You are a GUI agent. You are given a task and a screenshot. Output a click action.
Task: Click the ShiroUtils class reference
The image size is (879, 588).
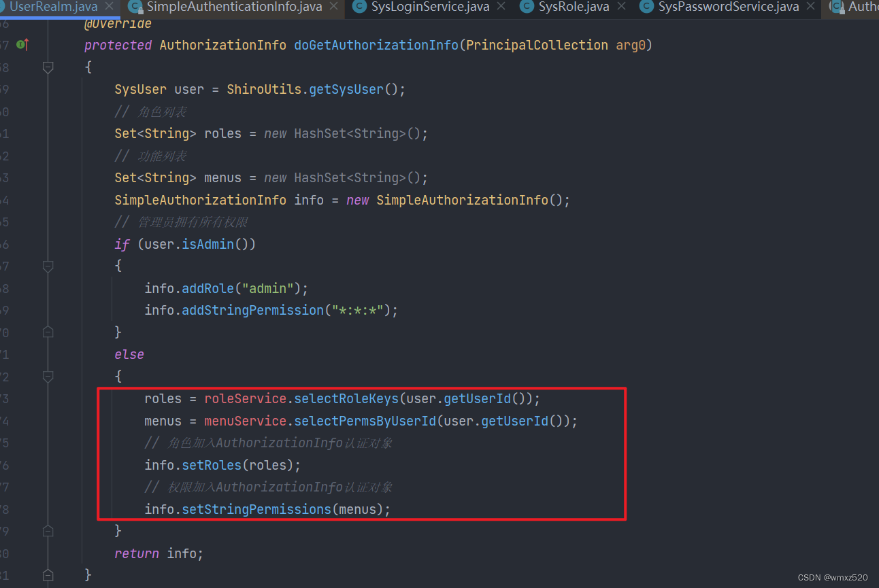click(264, 89)
